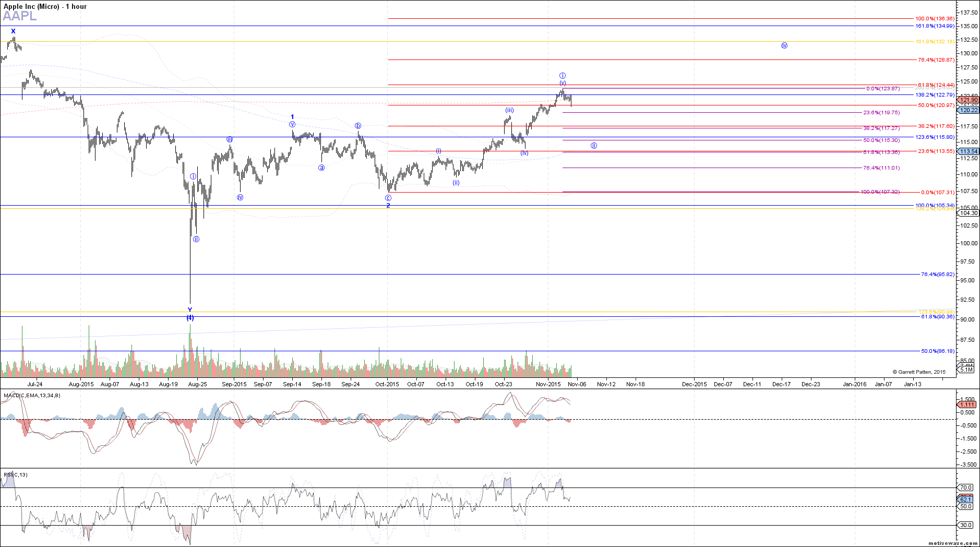Click the Y (4) wave label at the August low
Screen dimensions: 980x547
(190, 314)
